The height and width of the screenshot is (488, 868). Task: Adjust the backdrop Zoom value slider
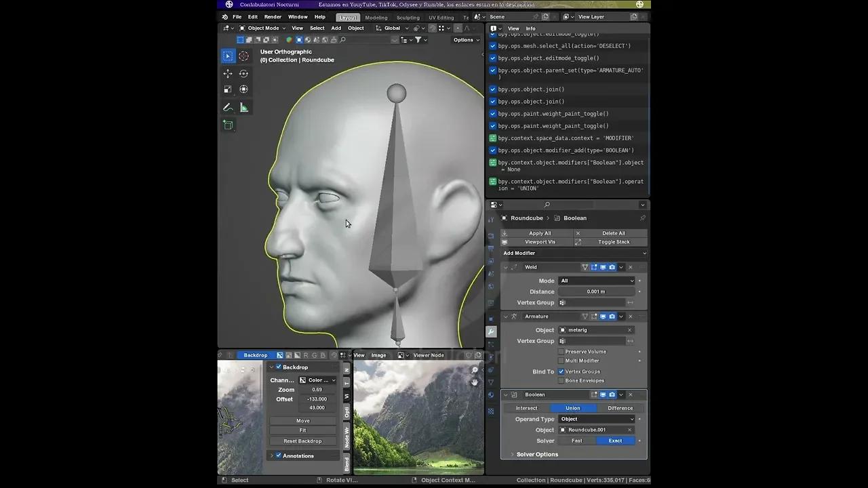317,389
